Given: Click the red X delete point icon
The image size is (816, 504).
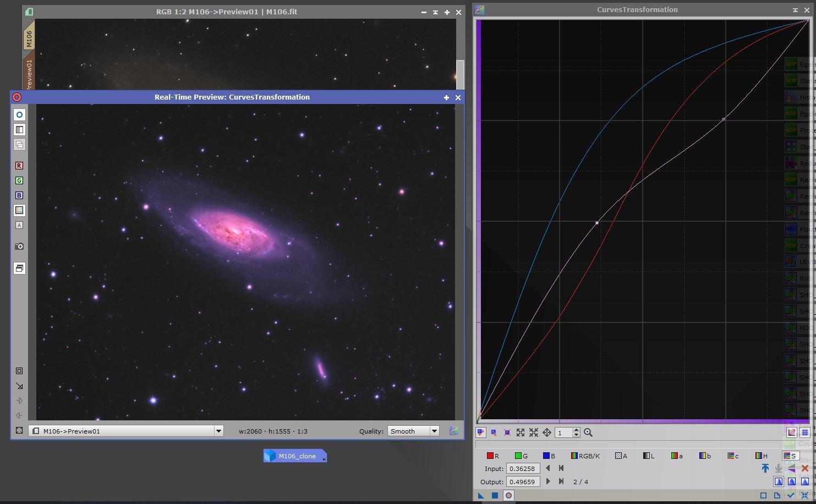Looking at the screenshot, I should tap(804, 468).
